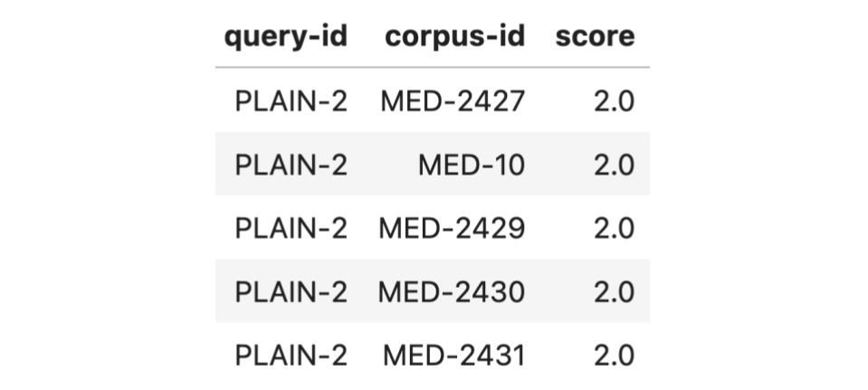This screenshot has width=868, height=390.
Task: Click the corpus-id column header
Action: click(x=454, y=37)
